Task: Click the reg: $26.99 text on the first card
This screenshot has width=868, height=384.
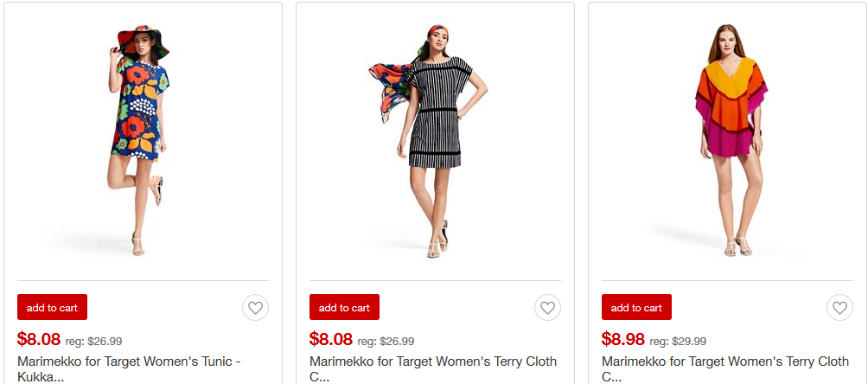Action: (x=93, y=341)
